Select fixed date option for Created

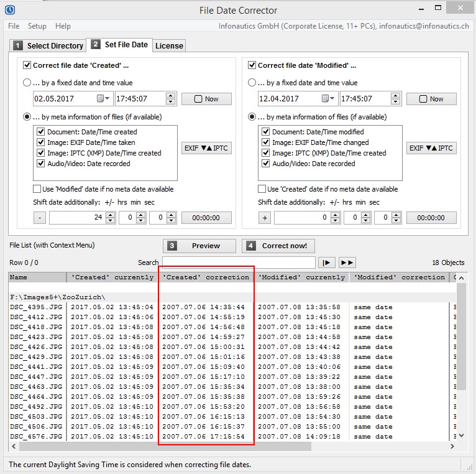[27, 83]
